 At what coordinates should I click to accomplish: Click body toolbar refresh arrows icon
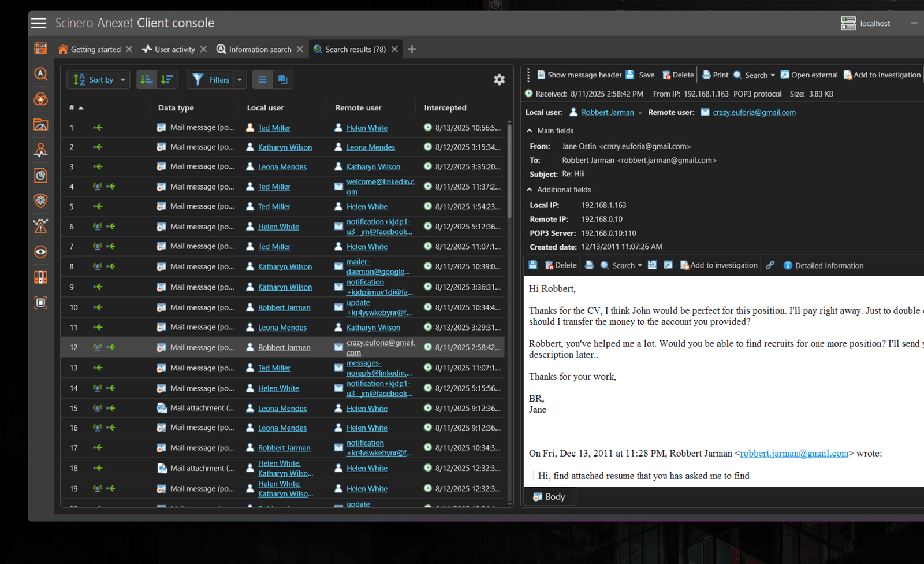tap(652, 265)
